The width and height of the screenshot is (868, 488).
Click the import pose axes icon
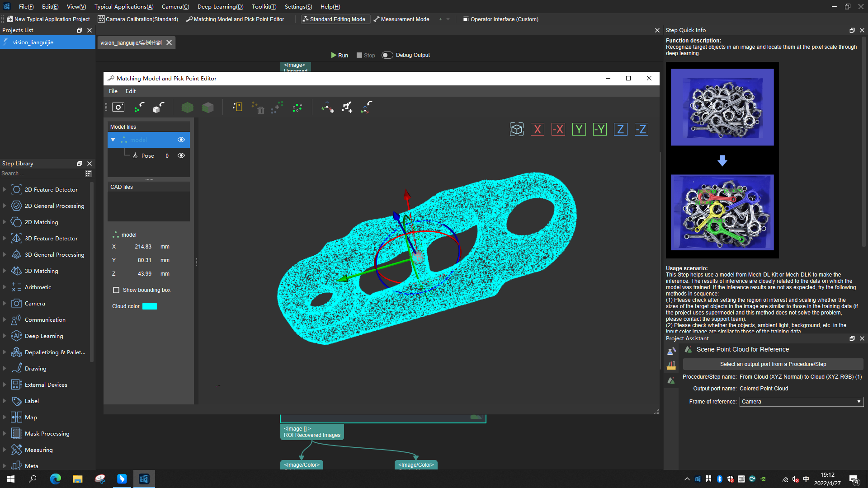point(367,107)
